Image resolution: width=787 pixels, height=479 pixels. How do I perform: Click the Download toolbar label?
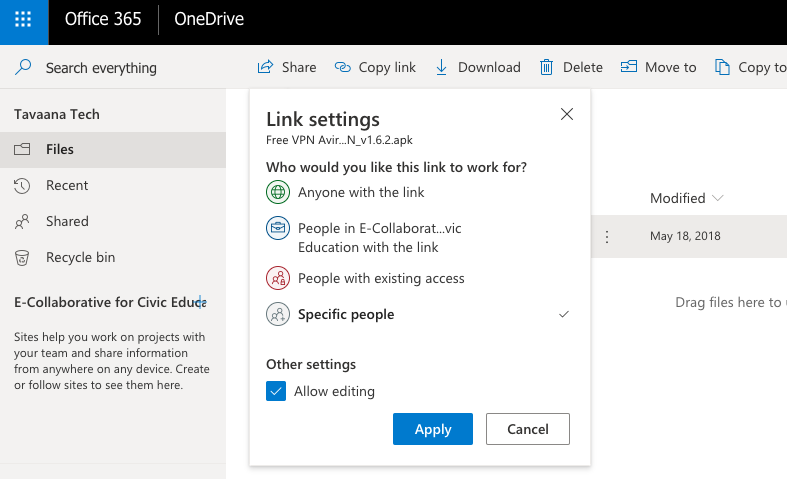coord(489,67)
